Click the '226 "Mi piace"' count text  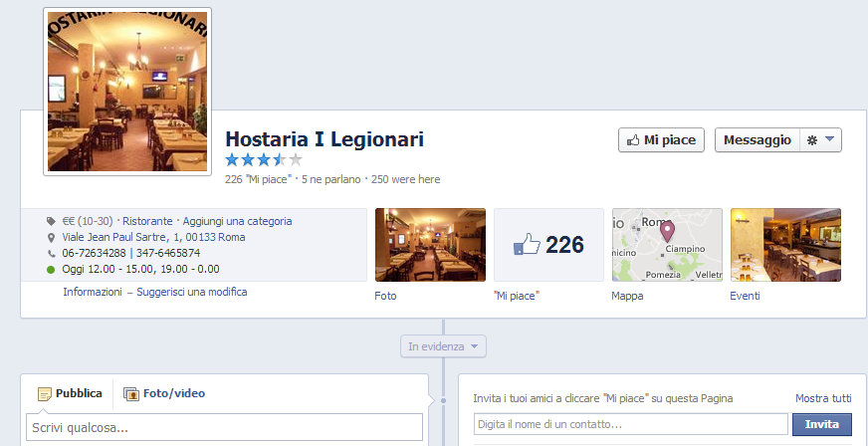(258, 180)
